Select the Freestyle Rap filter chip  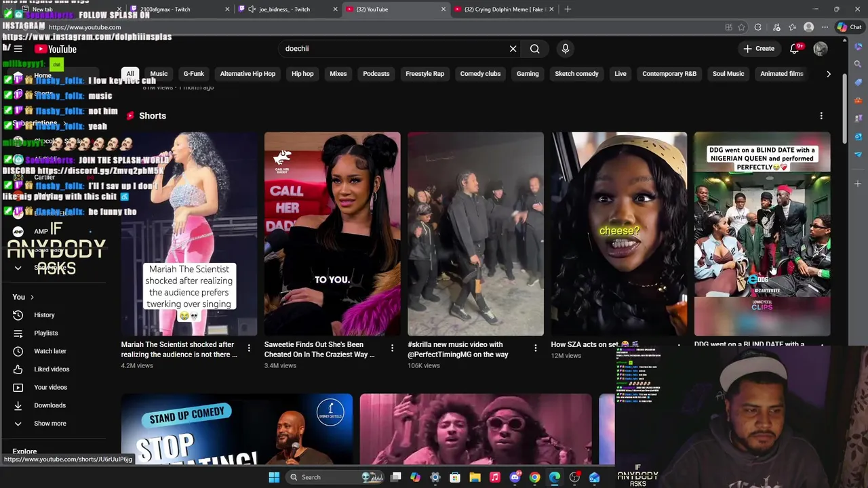point(425,74)
